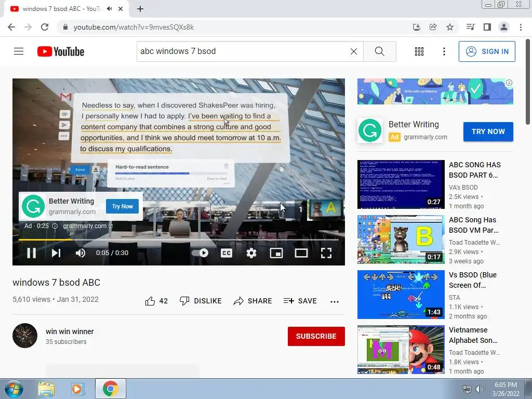This screenshot has height=399, width=532.
Task: Bookmark this page with star icon
Action: pos(450,27)
